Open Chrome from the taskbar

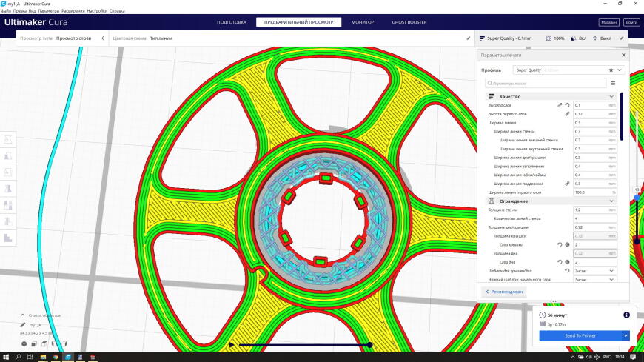click(x=56, y=357)
